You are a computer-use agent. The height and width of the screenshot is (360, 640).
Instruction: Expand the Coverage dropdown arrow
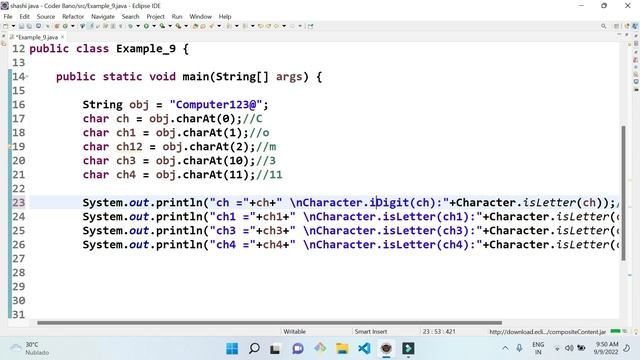tap(170, 26)
